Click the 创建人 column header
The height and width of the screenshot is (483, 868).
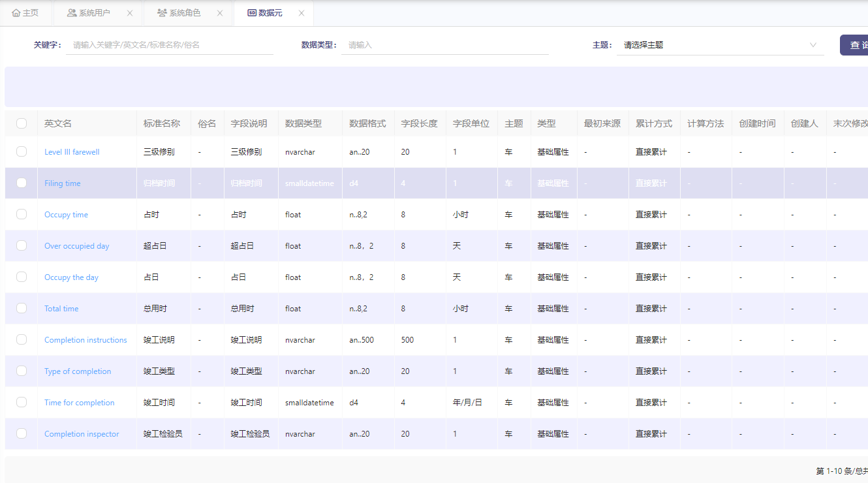click(805, 123)
